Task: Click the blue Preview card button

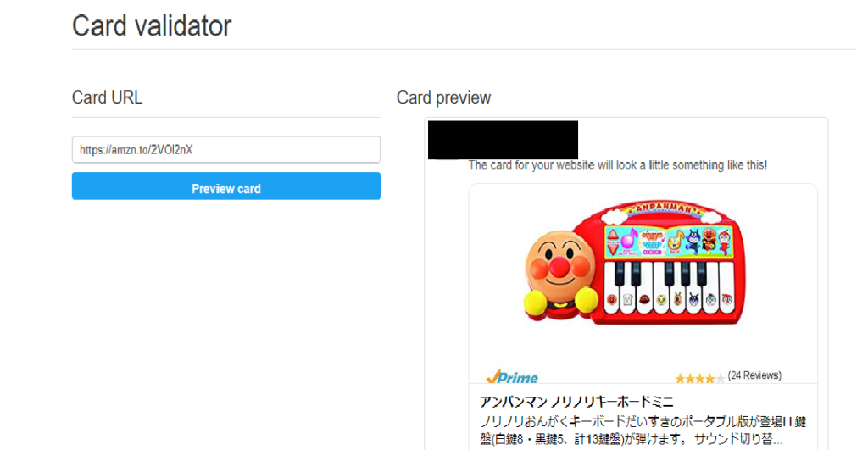Action: click(225, 186)
